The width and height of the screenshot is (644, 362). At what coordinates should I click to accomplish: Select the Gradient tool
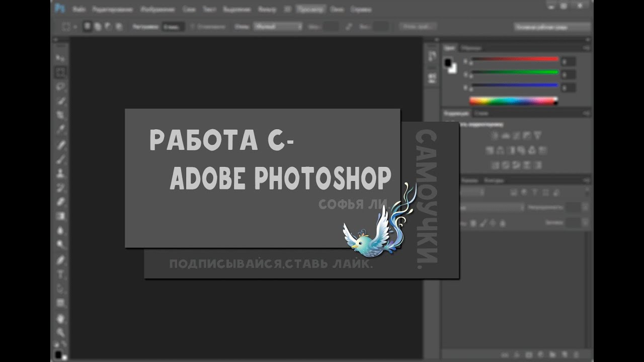click(60, 216)
